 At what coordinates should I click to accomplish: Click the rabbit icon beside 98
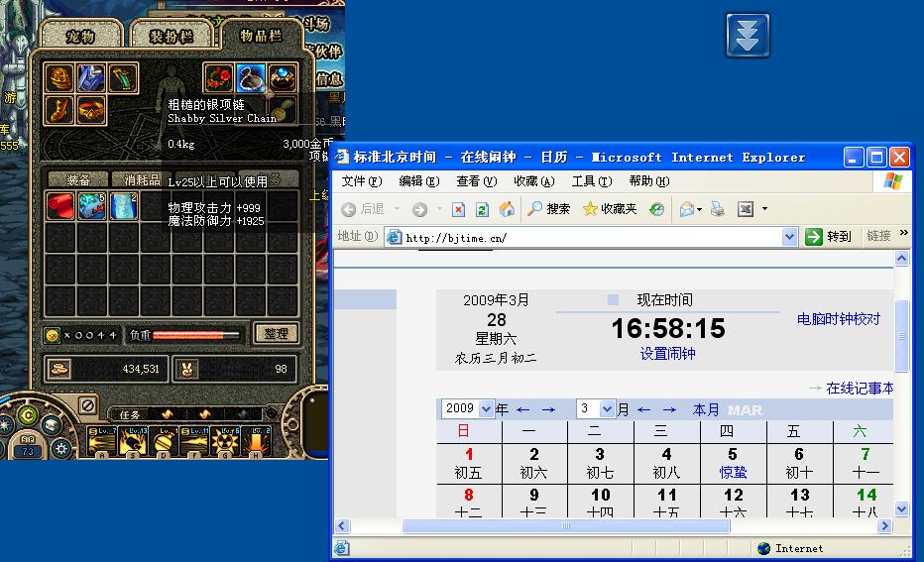pos(186,369)
